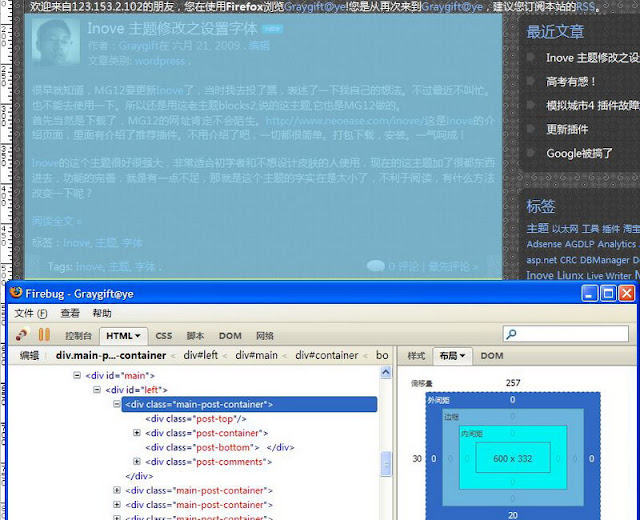The image size is (640, 520).
Task: Click the 边框 border region label
Action: pyautogui.click(x=451, y=417)
